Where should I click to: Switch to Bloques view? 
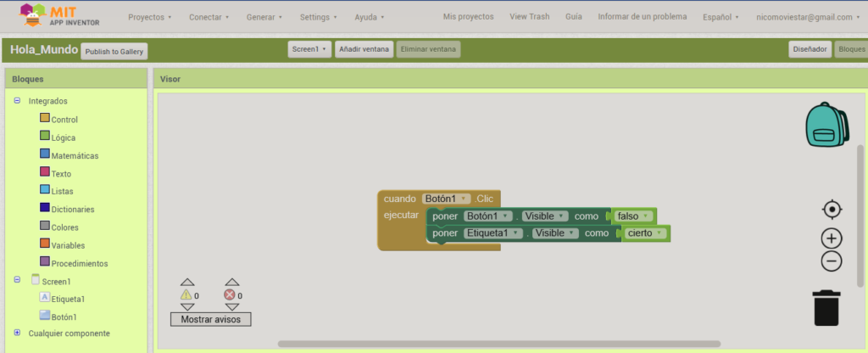(851, 49)
